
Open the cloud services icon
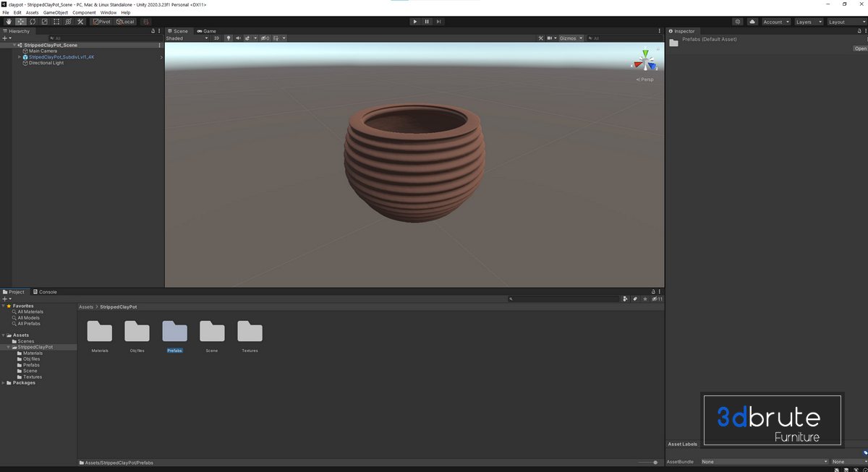[752, 22]
